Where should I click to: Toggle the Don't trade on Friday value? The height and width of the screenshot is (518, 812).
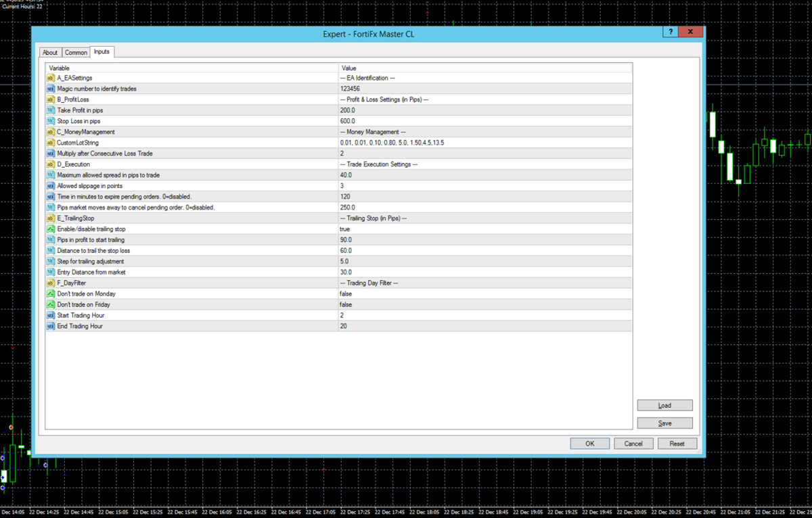346,305
